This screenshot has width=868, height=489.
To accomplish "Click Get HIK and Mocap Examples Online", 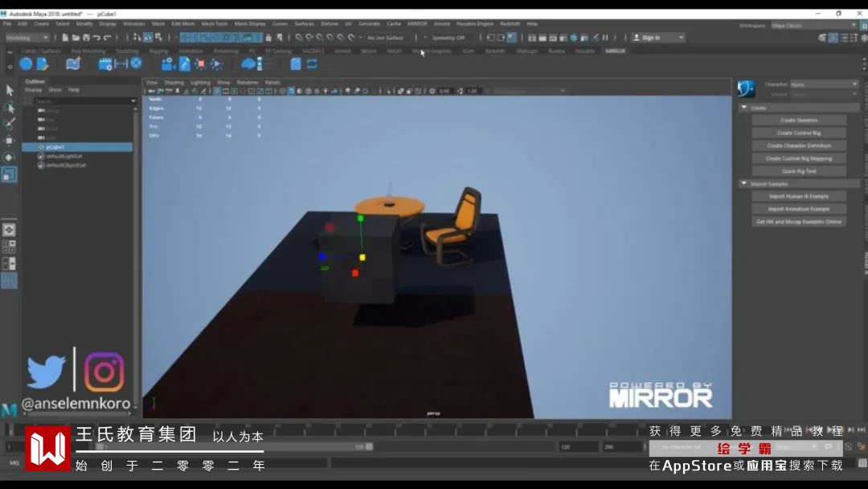I will click(x=799, y=221).
